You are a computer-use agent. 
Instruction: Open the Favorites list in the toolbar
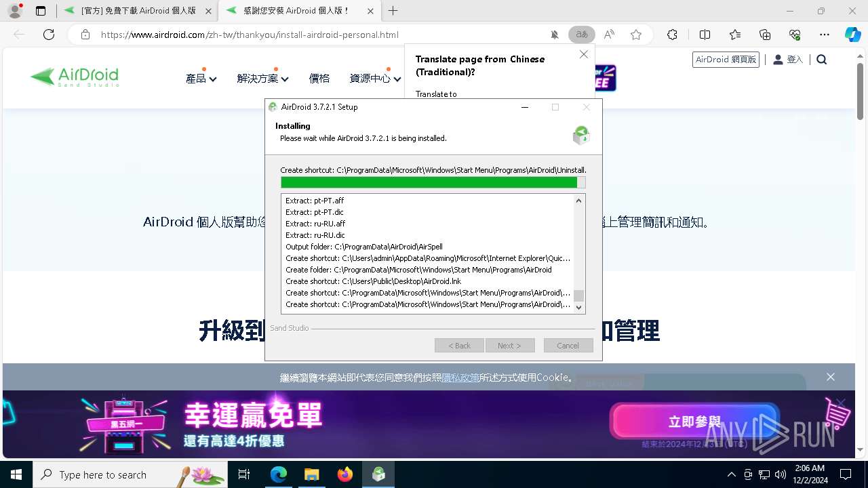point(735,35)
